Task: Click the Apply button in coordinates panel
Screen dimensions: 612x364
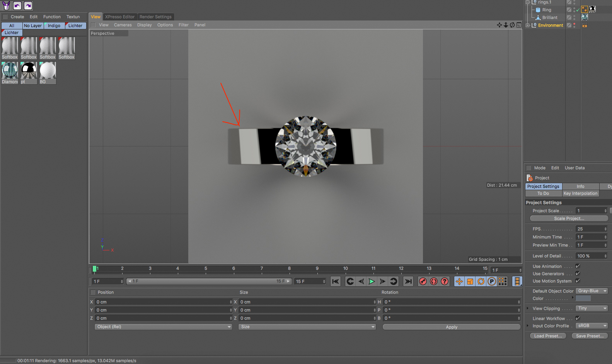Action: tap(451, 327)
